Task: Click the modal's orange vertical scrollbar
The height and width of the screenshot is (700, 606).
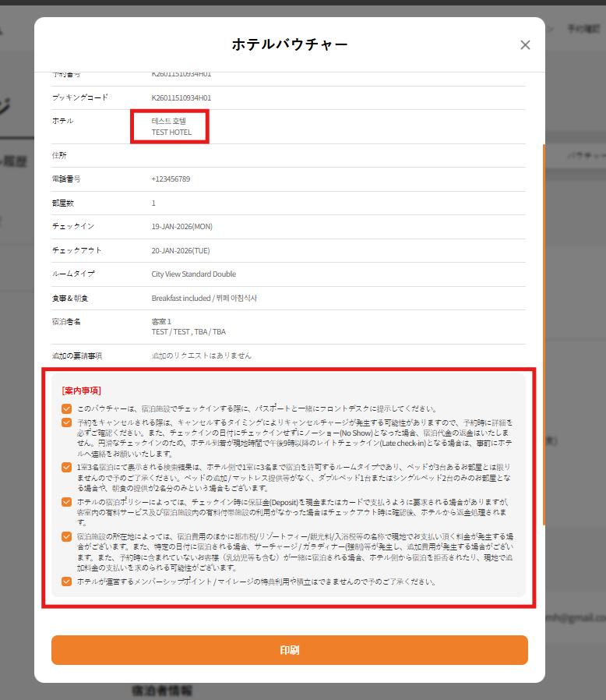Action: [x=544, y=335]
